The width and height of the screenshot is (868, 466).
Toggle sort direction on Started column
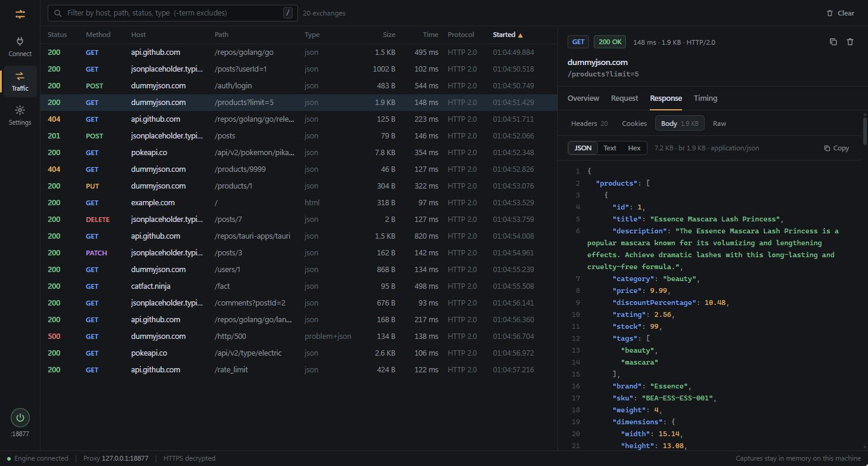(x=507, y=35)
